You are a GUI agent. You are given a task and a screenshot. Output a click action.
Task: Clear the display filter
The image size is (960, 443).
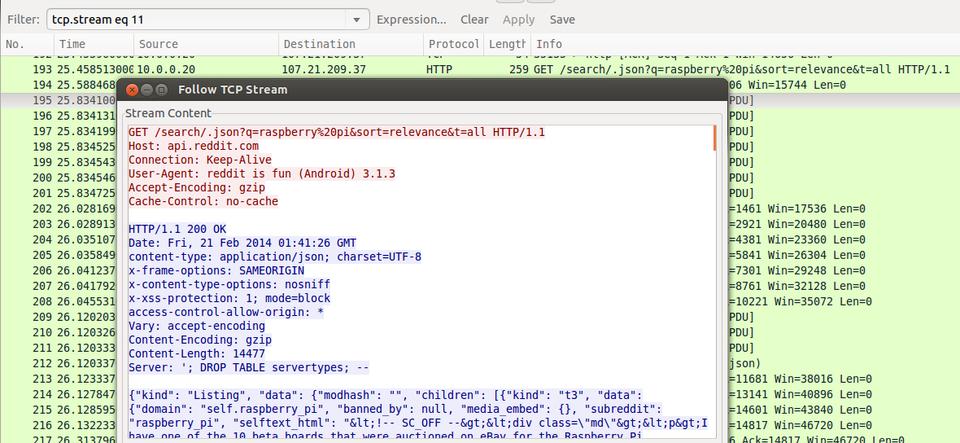click(x=474, y=19)
